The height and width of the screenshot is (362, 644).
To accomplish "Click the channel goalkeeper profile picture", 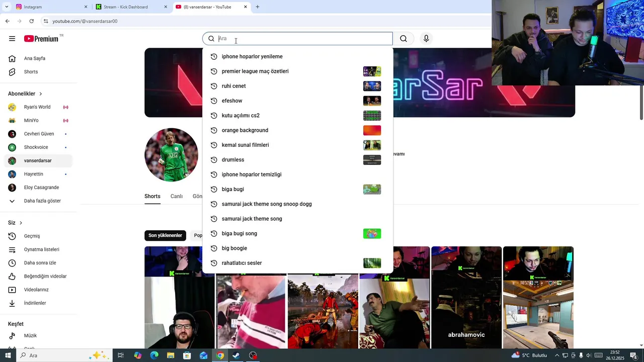I will coord(172,155).
